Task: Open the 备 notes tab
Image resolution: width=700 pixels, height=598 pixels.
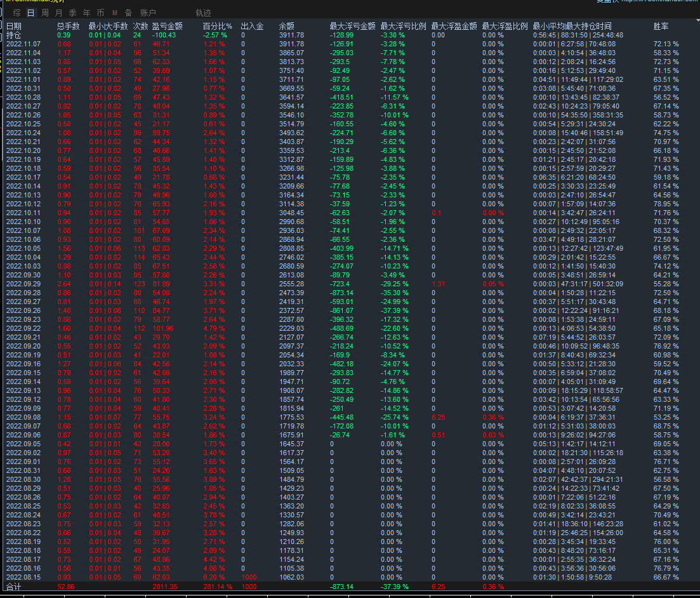Action: pos(129,13)
